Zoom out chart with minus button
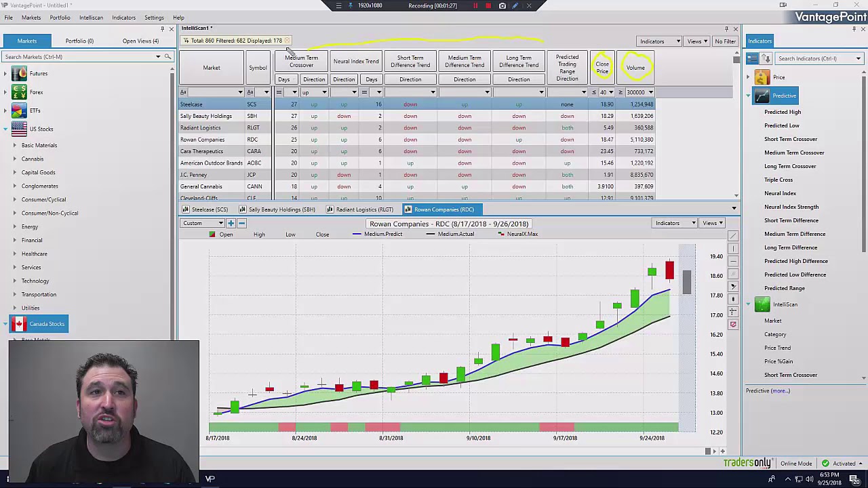 click(x=241, y=223)
